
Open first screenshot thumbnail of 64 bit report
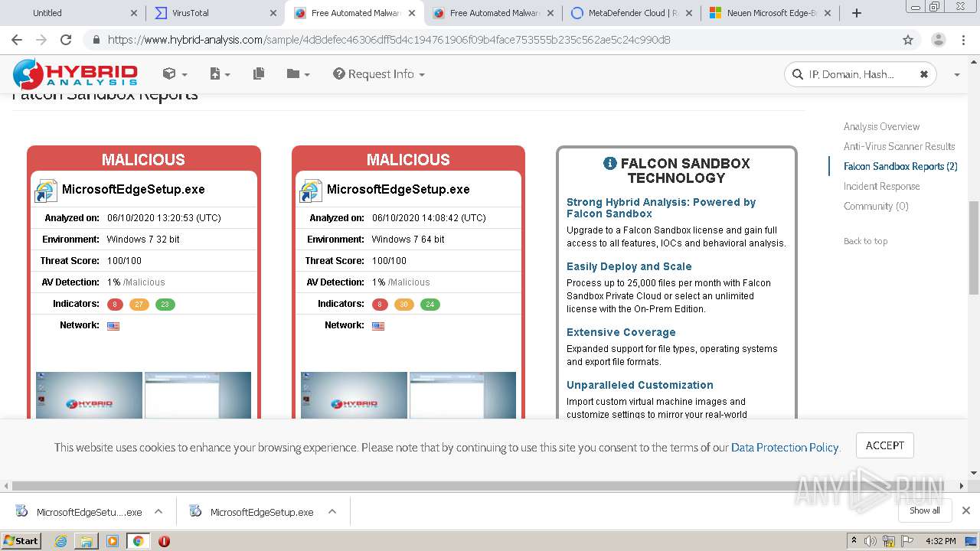354,395
